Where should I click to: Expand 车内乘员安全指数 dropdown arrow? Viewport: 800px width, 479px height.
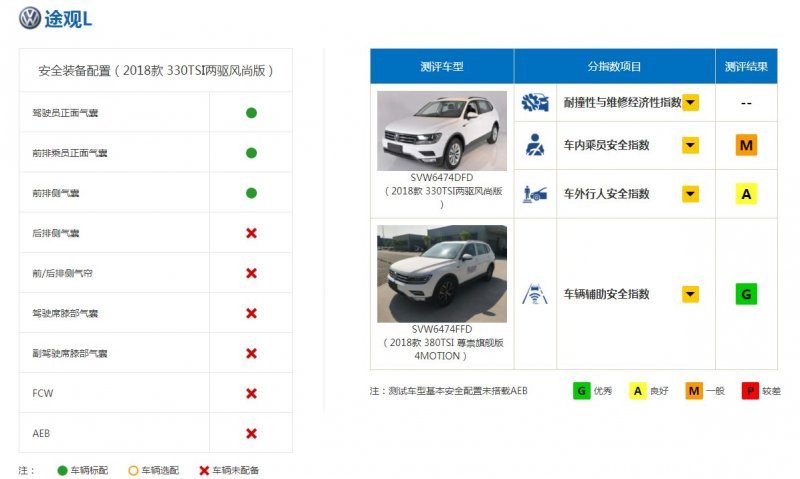pos(690,146)
